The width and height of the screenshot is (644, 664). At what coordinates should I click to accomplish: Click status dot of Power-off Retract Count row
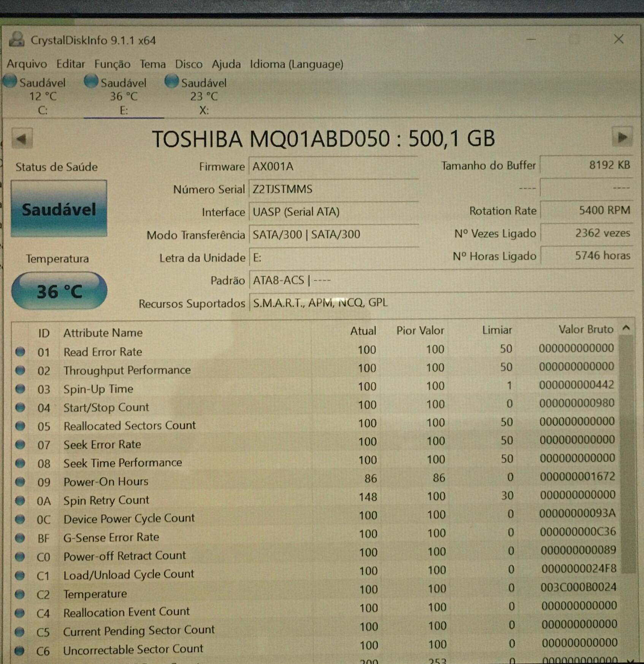click(x=20, y=556)
